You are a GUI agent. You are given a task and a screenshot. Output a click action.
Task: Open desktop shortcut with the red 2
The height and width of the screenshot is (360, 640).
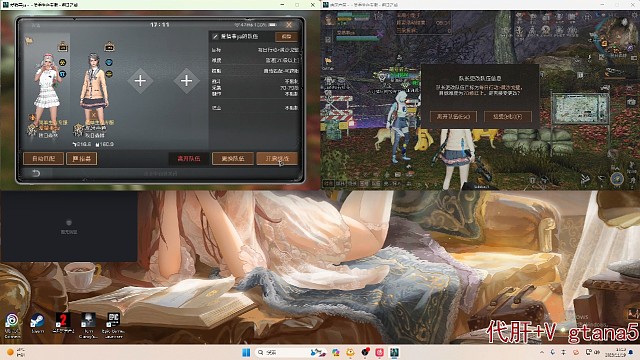coord(63,323)
